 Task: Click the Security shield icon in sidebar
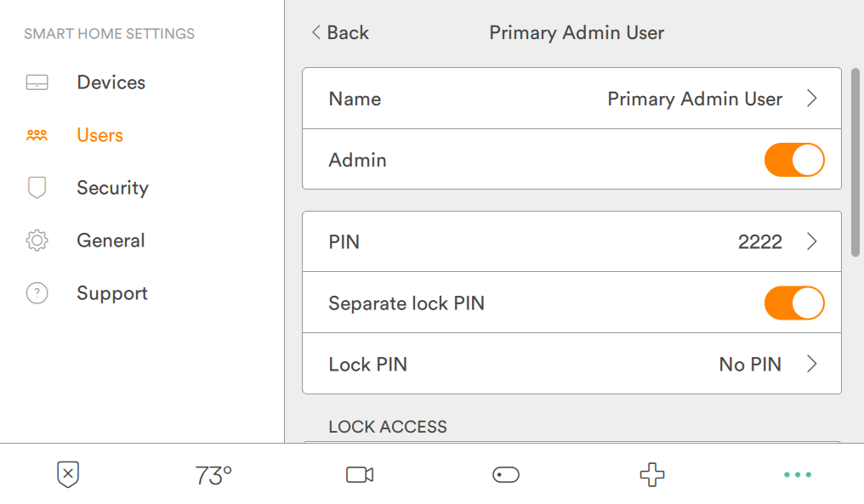coord(37,188)
